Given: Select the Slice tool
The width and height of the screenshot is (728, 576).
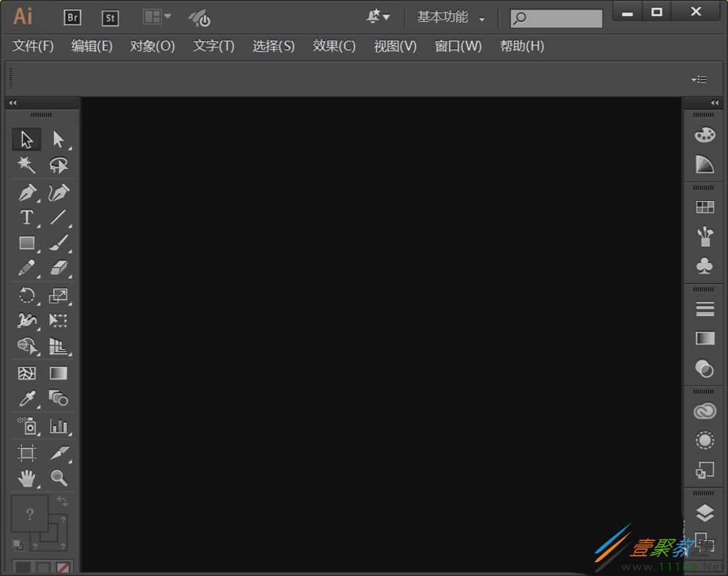Looking at the screenshot, I should (58, 452).
